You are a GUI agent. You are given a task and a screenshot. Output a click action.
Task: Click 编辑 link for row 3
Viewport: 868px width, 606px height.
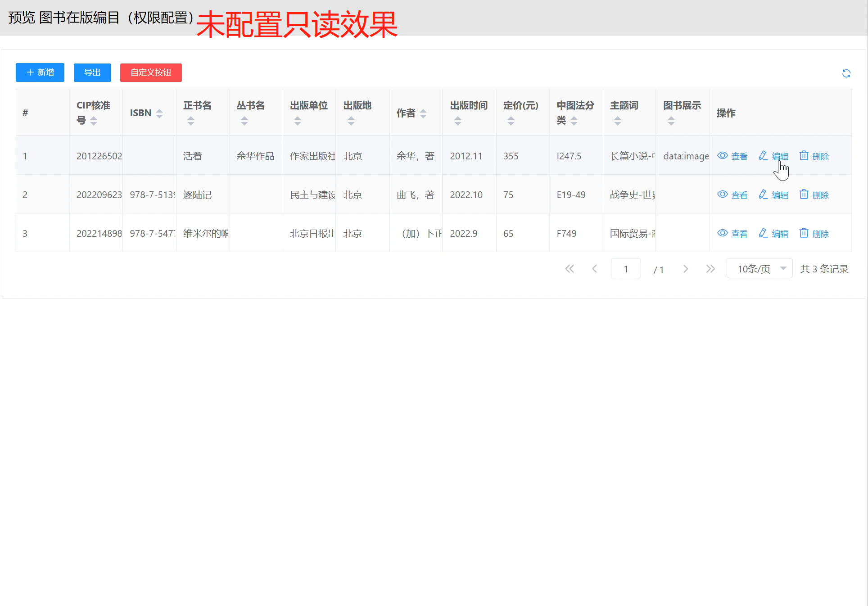point(779,234)
